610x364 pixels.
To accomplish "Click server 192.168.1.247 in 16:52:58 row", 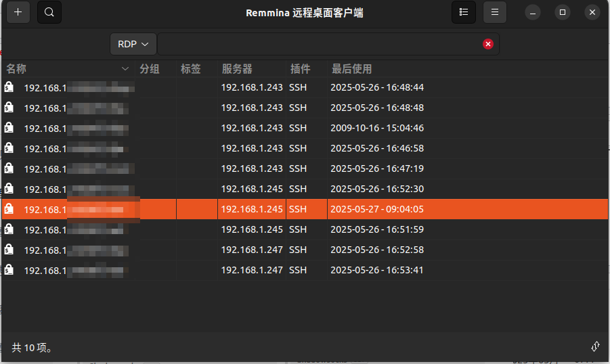I will tap(252, 250).
